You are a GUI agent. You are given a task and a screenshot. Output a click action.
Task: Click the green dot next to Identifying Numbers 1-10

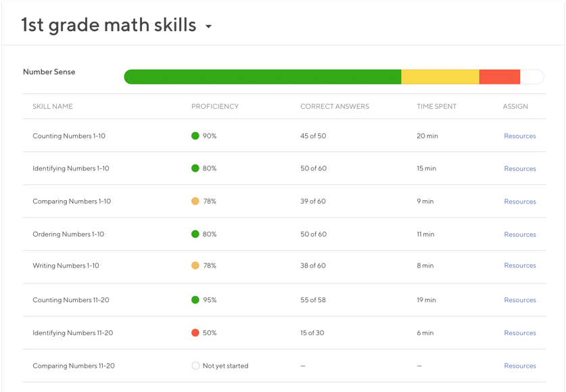click(x=196, y=168)
